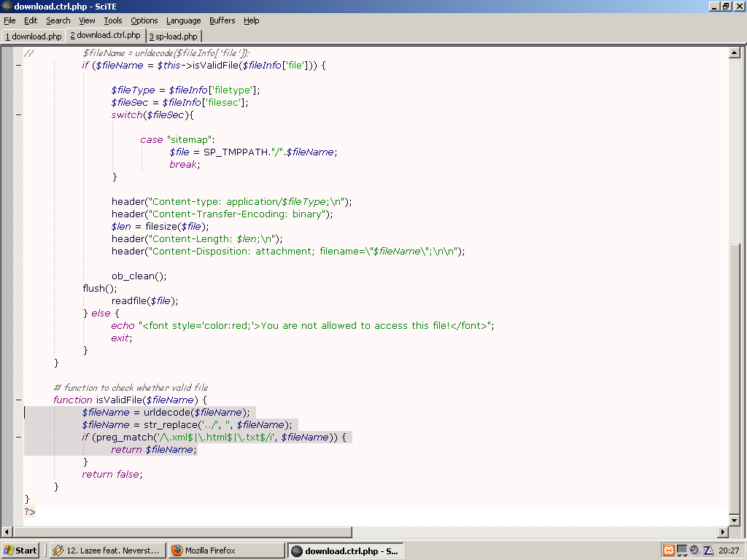
Task: Click the Content-type application header line
Action: click(x=231, y=202)
